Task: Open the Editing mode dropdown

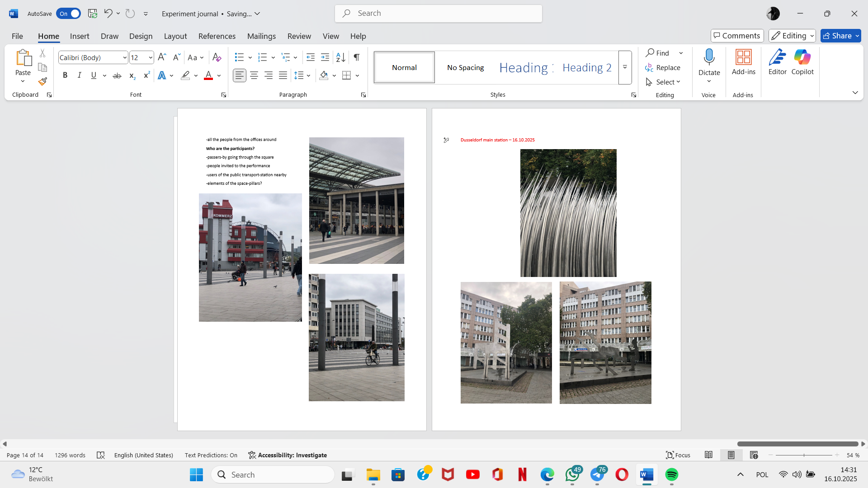Action: pos(792,36)
